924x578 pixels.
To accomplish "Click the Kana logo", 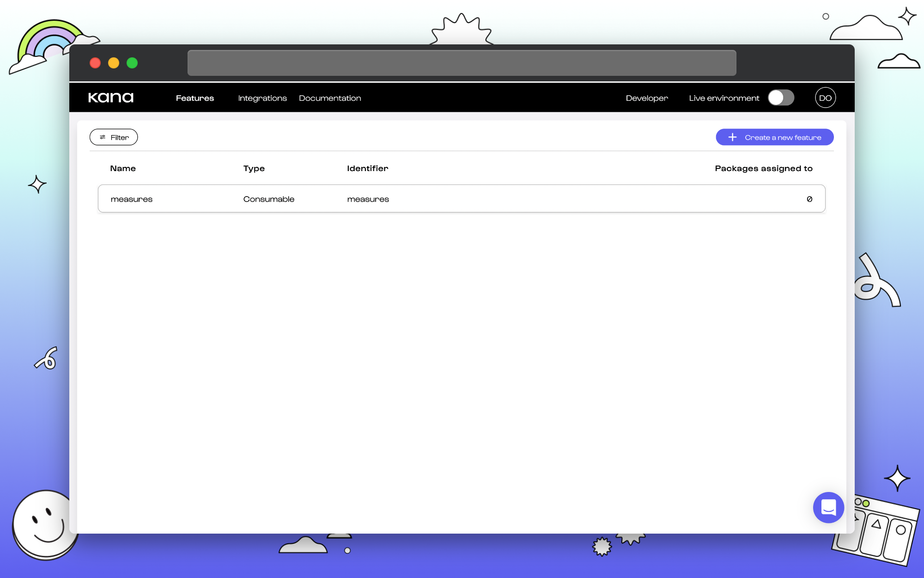I will click(111, 98).
